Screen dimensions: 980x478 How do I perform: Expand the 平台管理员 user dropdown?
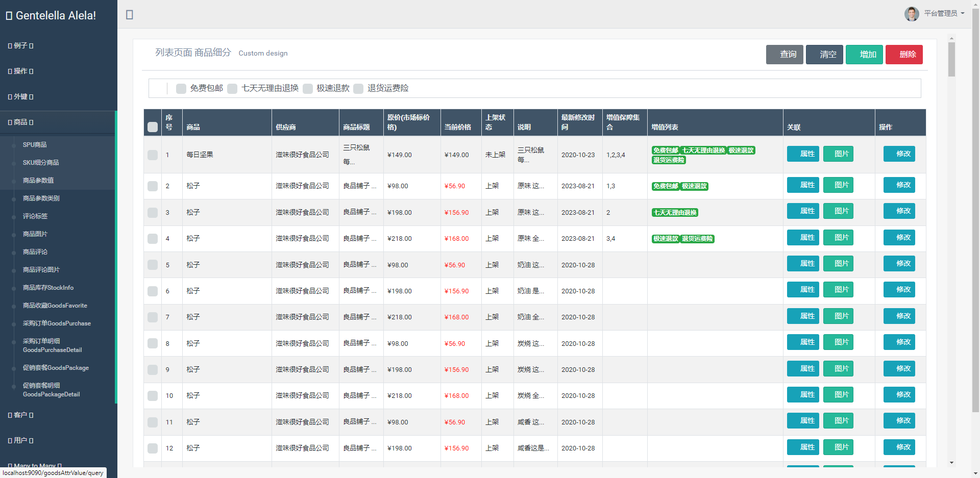(x=944, y=13)
